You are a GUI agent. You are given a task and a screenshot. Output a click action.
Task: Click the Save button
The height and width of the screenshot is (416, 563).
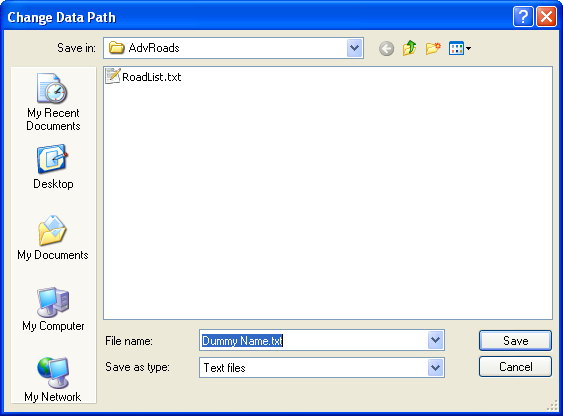pyautogui.click(x=515, y=340)
